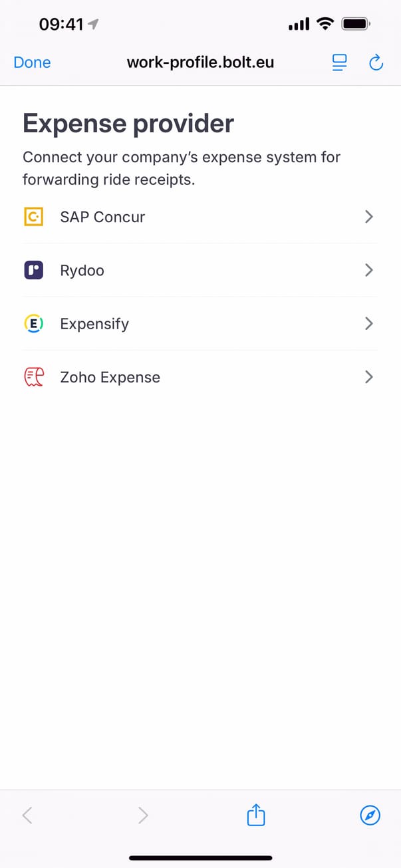The image size is (401, 868).
Task: Select Rydoo provider
Action: (x=82, y=271)
